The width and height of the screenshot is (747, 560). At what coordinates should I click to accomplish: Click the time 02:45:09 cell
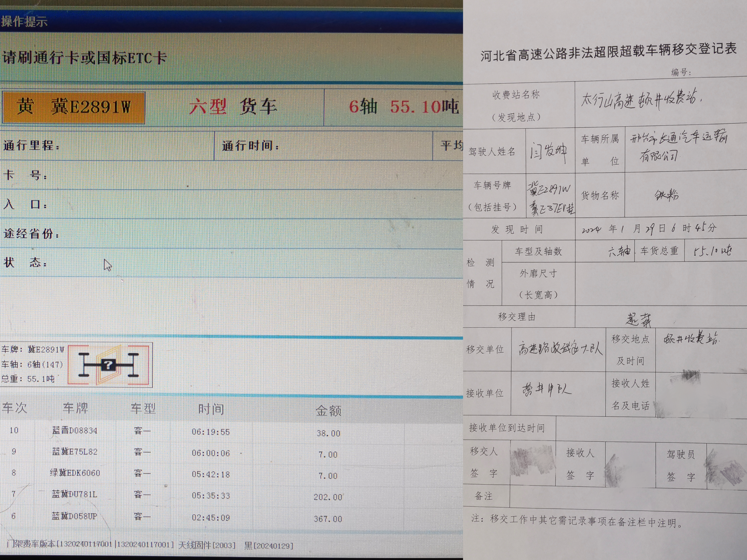point(211,517)
